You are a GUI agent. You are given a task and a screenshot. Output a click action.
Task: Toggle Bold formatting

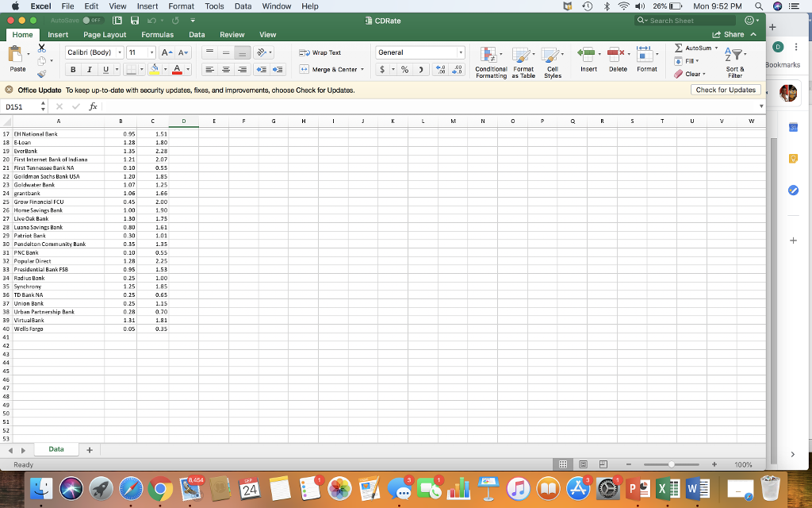point(73,70)
